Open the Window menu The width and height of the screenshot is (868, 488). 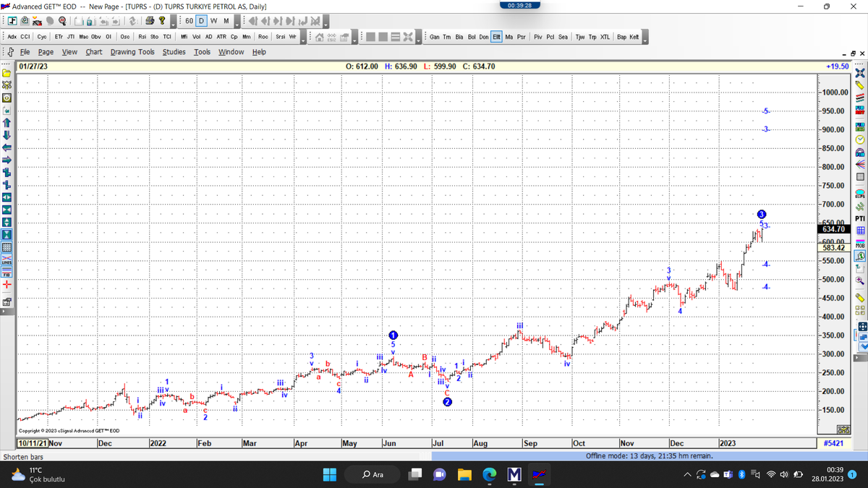(x=231, y=52)
